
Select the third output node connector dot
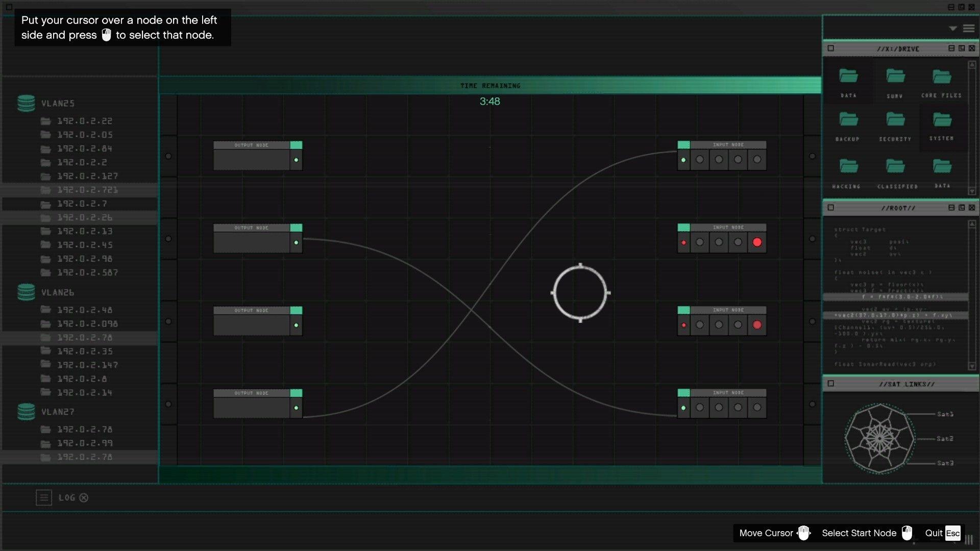pyautogui.click(x=296, y=325)
